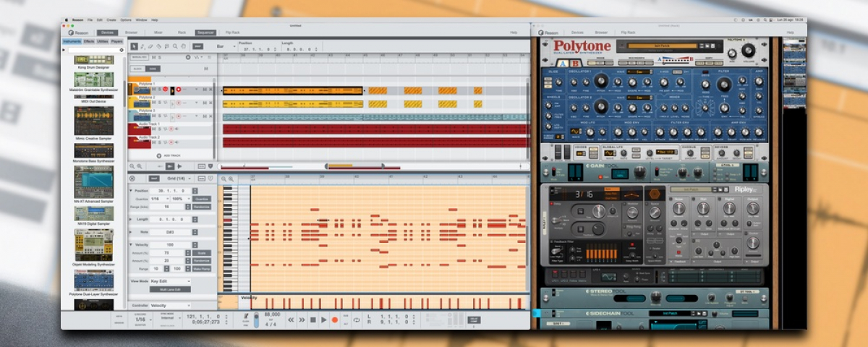Click the Scale velocity button
The height and width of the screenshot is (347, 868).
pyautogui.click(x=202, y=253)
